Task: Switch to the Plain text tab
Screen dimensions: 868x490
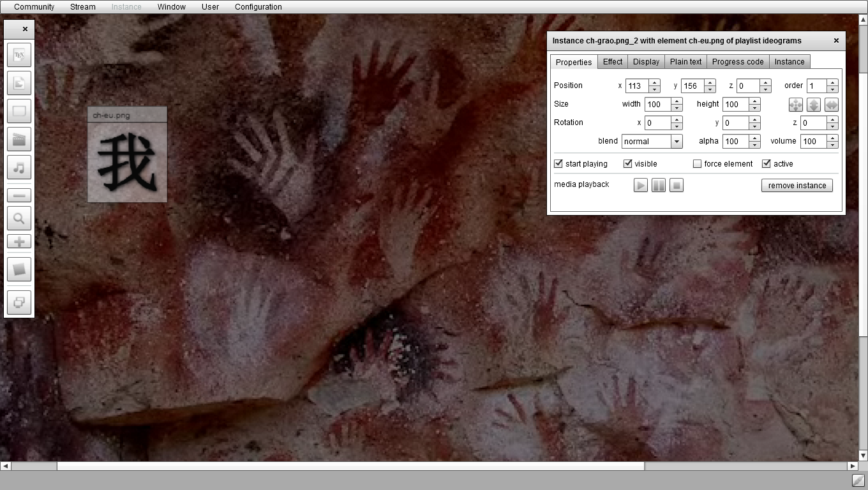Action: [x=686, y=62]
